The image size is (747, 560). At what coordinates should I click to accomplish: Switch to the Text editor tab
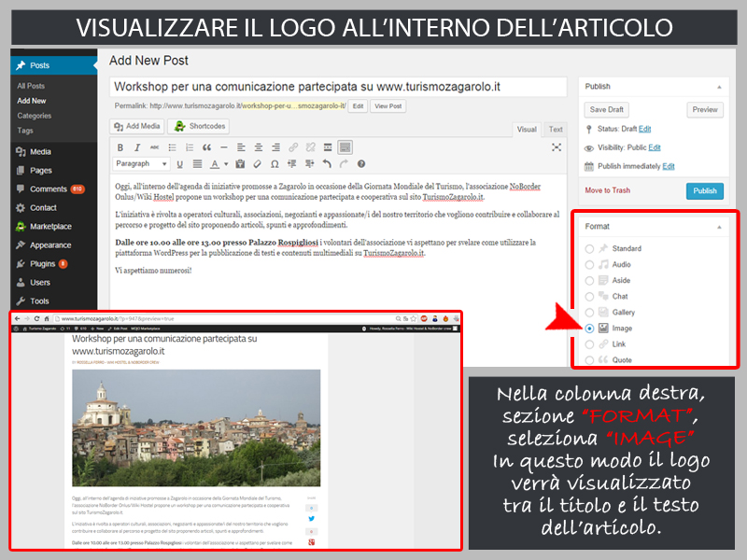[x=556, y=130]
